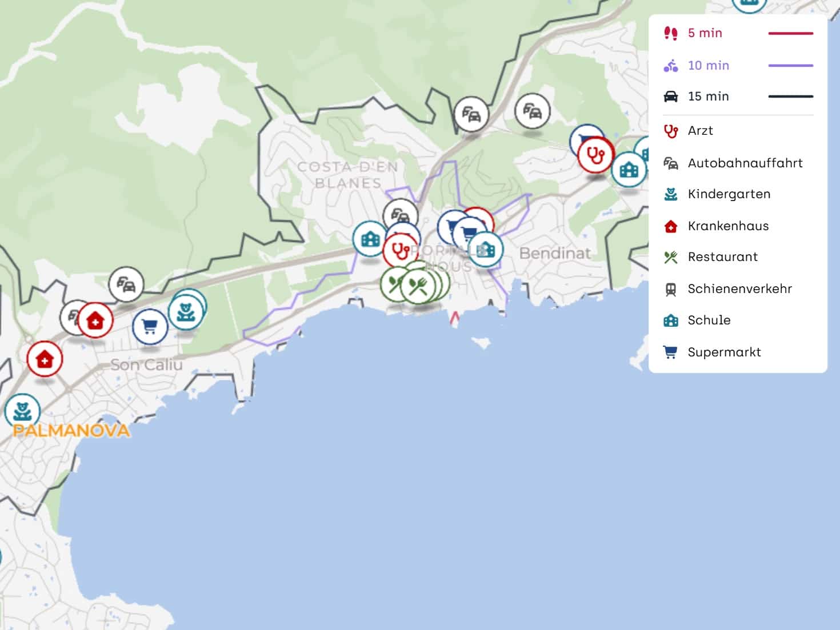Click the Autobahnauffahrt legend label
Screen dimensions: 840x630
(x=745, y=163)
